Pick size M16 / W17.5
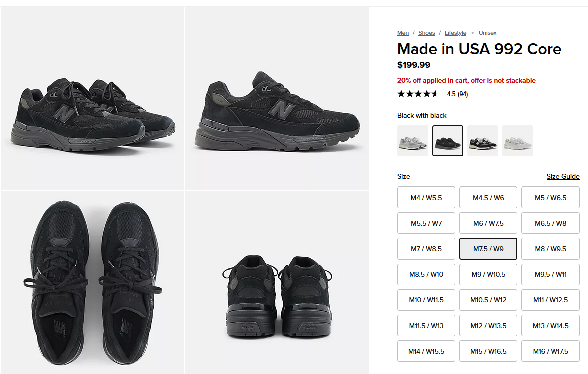 550,351
